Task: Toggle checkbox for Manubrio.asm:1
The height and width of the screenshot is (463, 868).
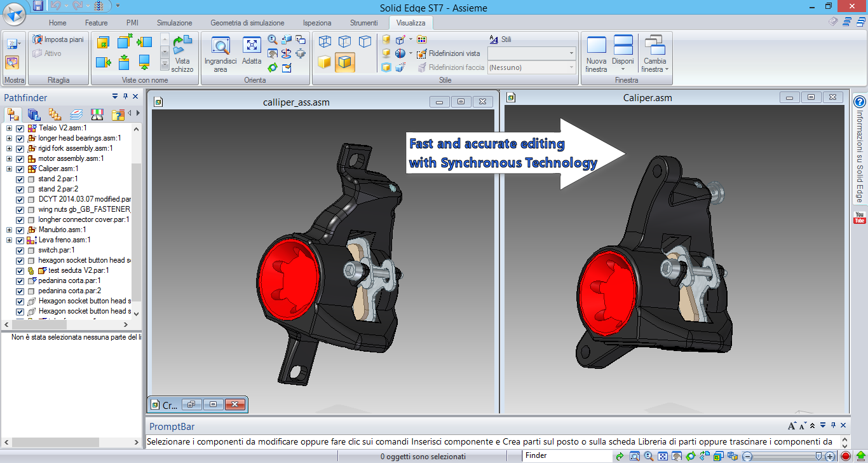Action: tap(20, 230)
